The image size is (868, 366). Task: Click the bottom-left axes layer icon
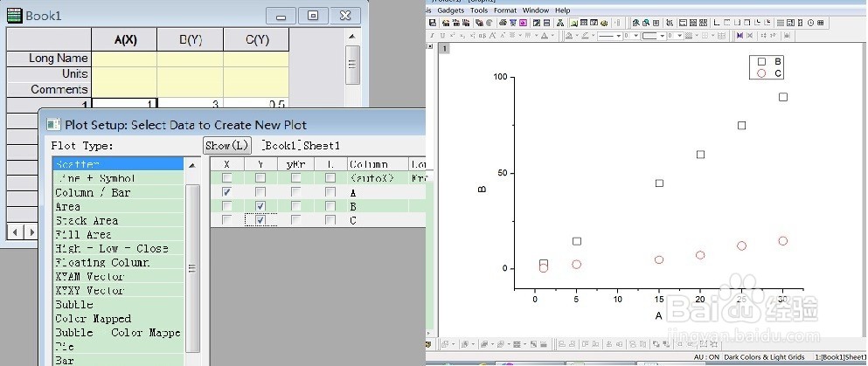click(x=717, y=23)
